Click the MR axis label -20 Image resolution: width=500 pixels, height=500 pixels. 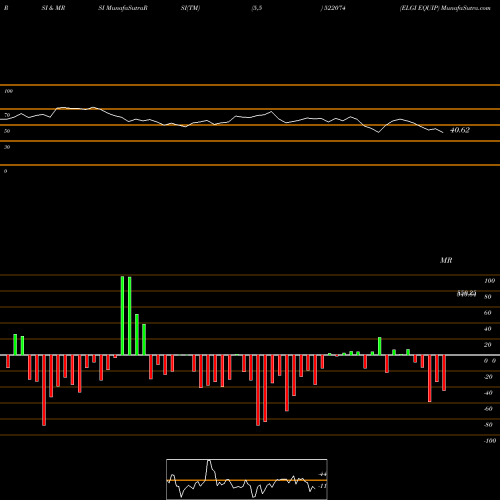pos(488,377)
